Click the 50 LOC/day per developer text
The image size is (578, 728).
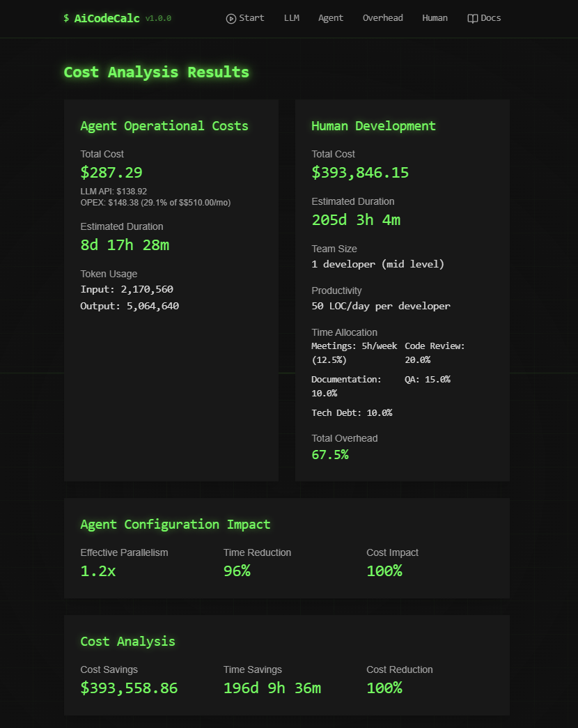(x=381, y=306)
